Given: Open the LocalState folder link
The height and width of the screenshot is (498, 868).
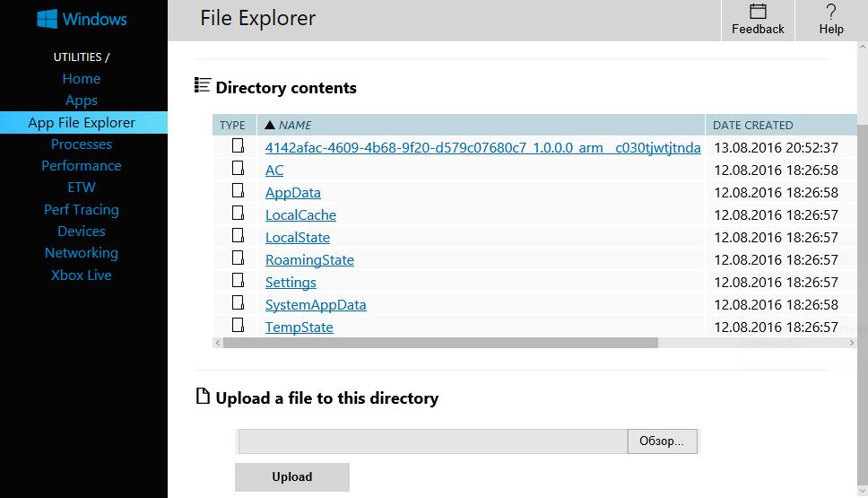Looking at the screenshot, I should pos(298,238).
